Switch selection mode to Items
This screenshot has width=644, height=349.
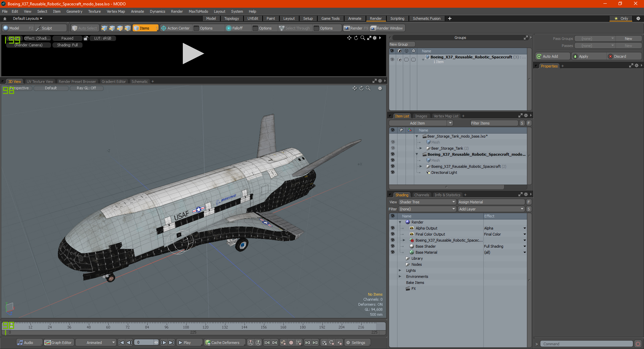(145, 28)
